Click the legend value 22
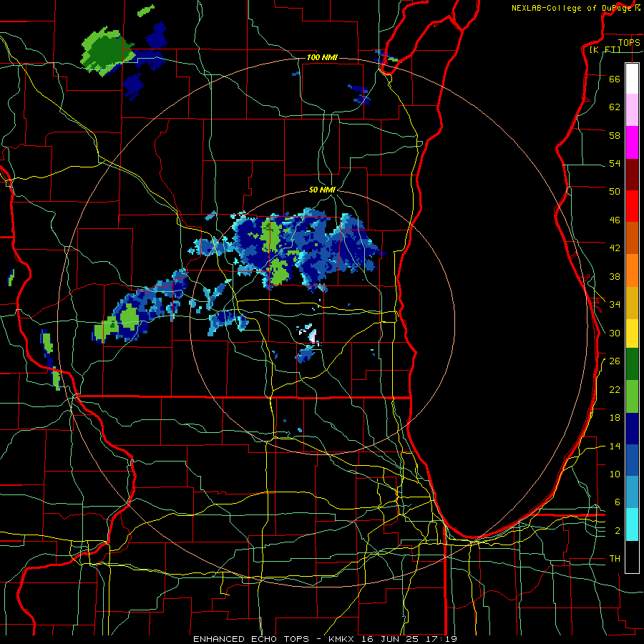The height and width of the screenshot is (644, 644). coord(615,389)
